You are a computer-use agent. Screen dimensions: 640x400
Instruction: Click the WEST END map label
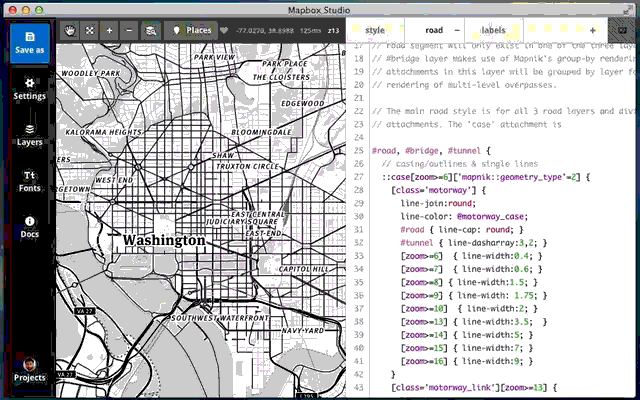[114, 180]
